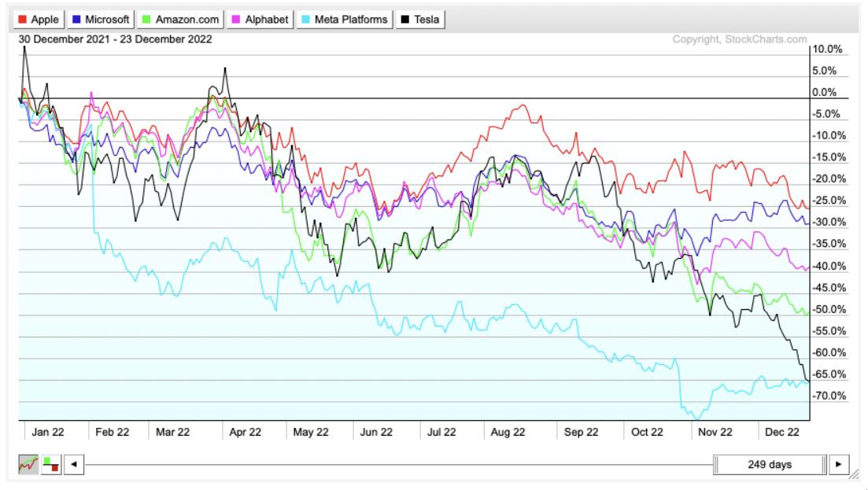Toggle the Amazon.com series visibility

tap(179, 20)
